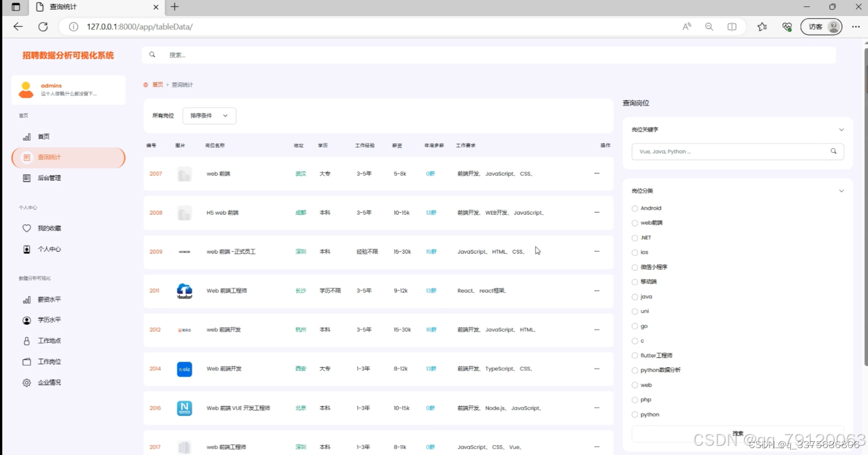868x455 pixels.
Task: Click browser favorites star icon
Action: [762, 26]
